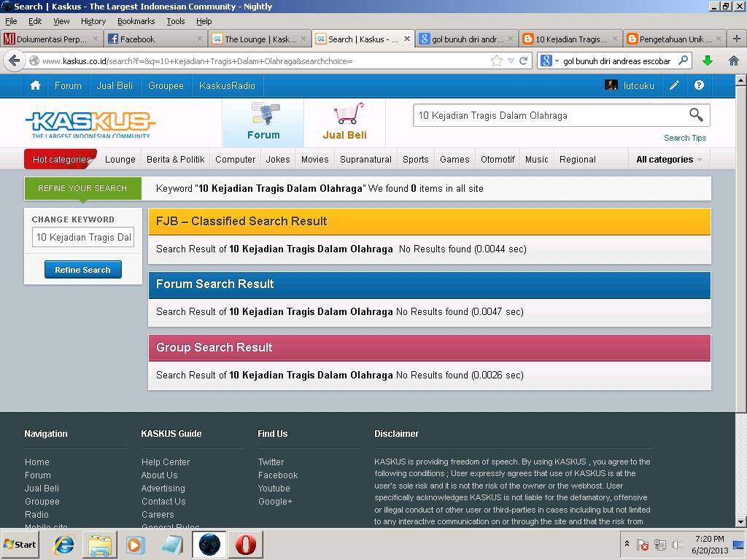Open the help question mark icon
747x560 pixels.
(x=699, y=86)
